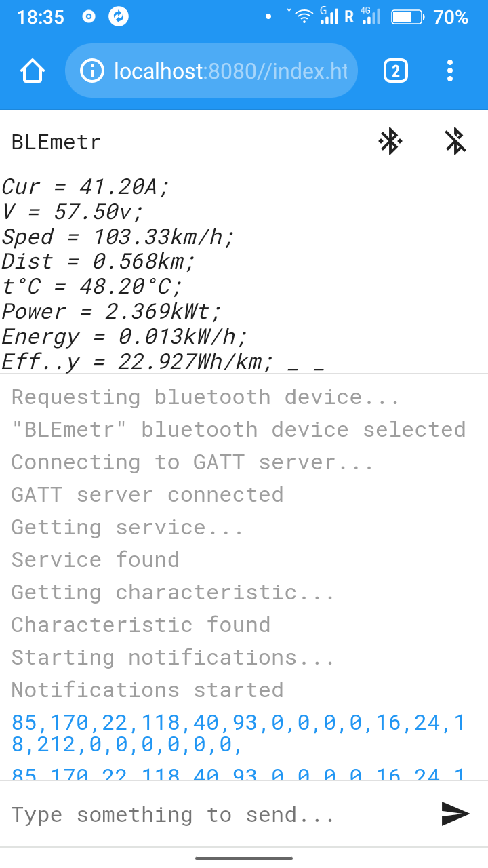488x868 pixels.
Task: Tap the first blue received data packet
Action: click(237, 734)
